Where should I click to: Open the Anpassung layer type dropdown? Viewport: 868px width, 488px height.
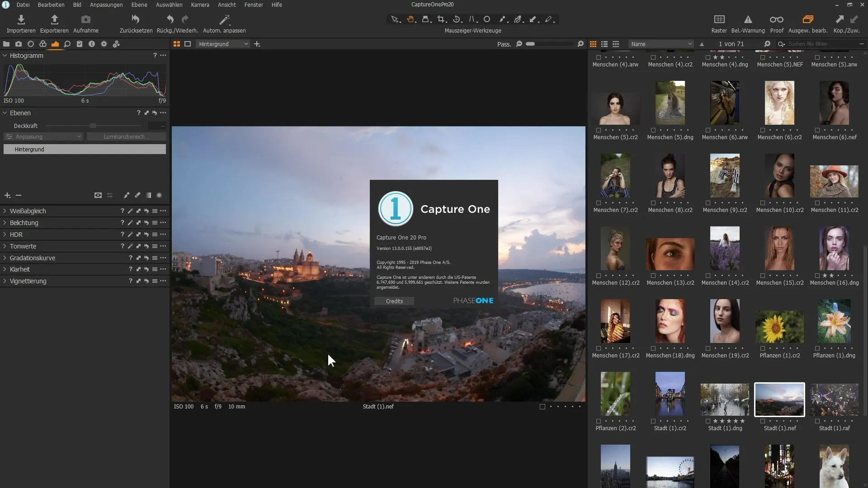(43, 136)
